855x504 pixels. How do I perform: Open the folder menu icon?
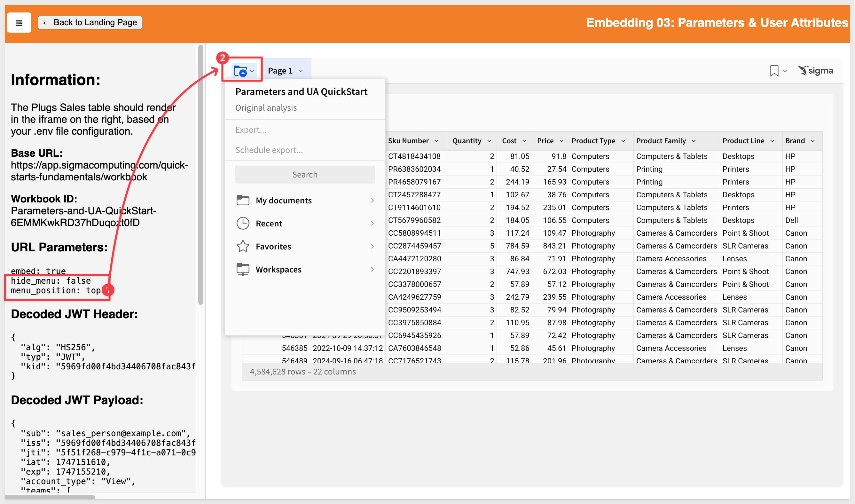[244, 71]
